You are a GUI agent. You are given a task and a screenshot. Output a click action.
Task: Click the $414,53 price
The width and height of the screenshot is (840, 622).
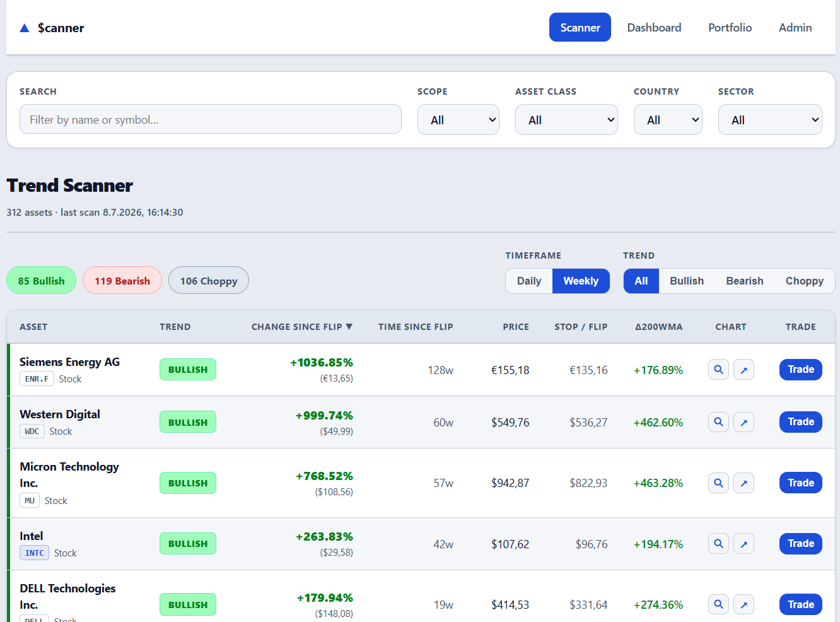[510, 605]
